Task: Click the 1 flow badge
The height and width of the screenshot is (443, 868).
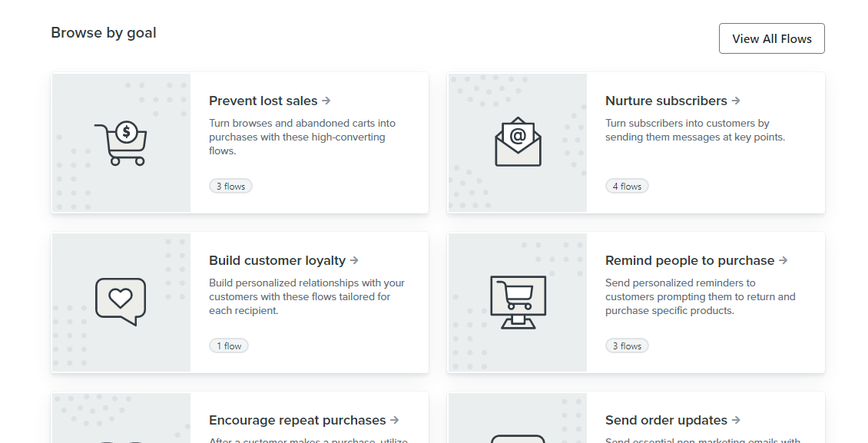Action: tap(229, 346)
